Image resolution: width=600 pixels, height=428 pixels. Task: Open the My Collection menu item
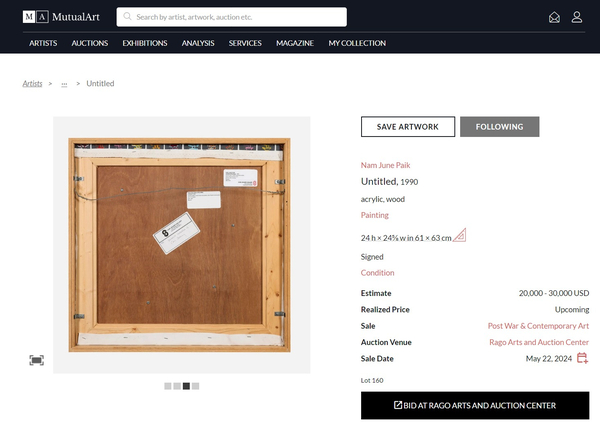click(x=357, y=43)
